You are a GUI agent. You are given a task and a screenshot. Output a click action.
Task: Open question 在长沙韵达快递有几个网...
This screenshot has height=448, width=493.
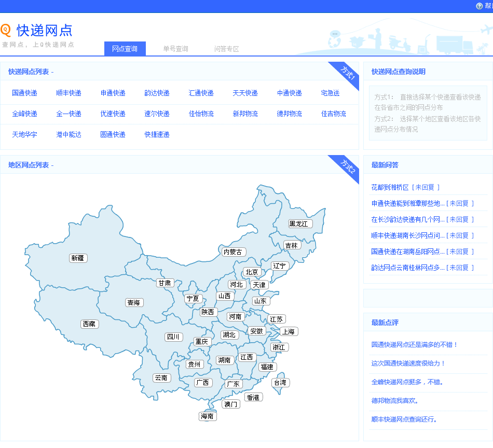click(x=408, y=220)
